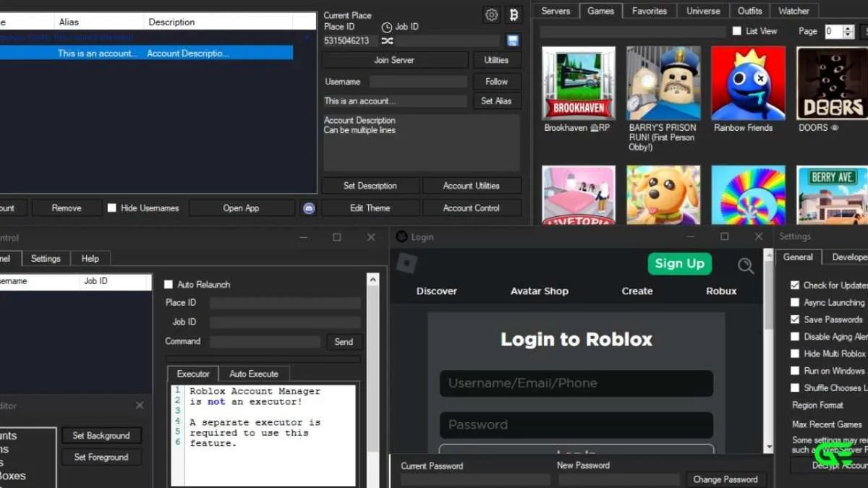Open the Help tab in Control window
The height and width of the screenshot is (488, 868).
point(90,258)
